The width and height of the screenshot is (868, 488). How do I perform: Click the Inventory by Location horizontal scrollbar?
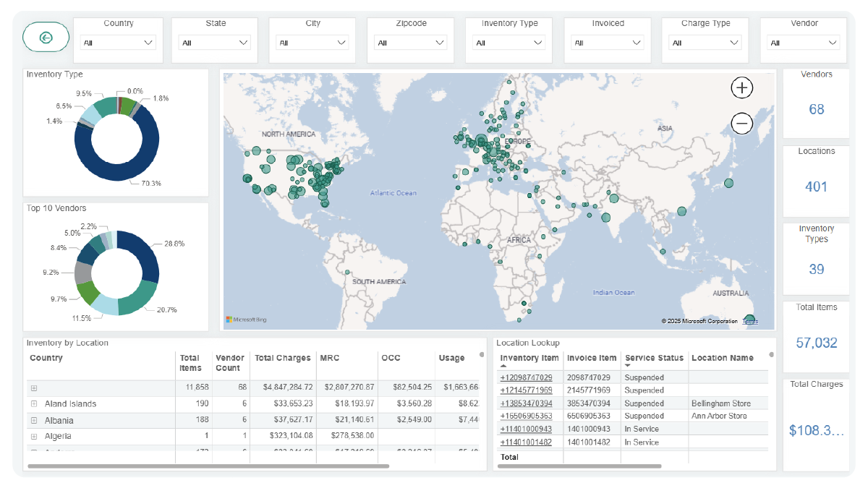tap(208, 466)
